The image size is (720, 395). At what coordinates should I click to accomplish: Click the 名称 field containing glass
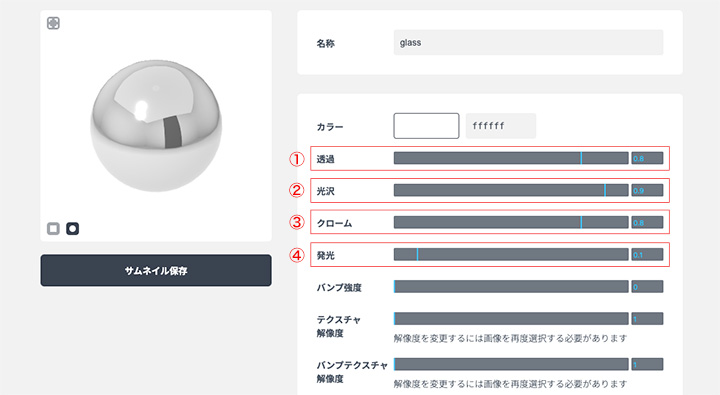(528, 42)
